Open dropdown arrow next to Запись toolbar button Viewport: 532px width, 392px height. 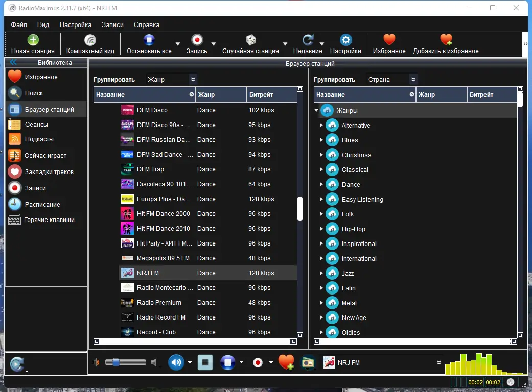click(214, 44)
